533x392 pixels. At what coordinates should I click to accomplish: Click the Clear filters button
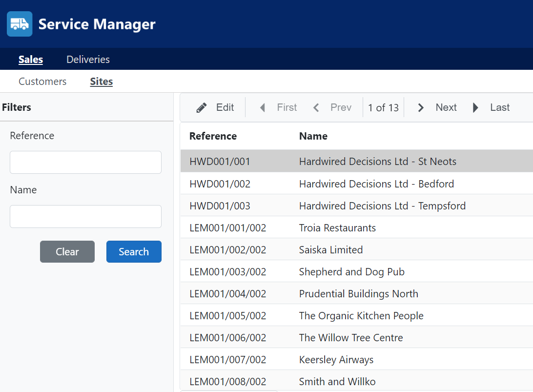click(67, 251)
